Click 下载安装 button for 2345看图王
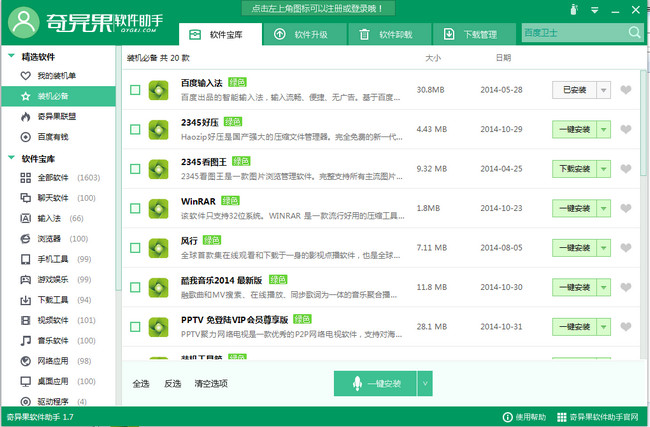650x427 pixels. [x=574, y=169]
